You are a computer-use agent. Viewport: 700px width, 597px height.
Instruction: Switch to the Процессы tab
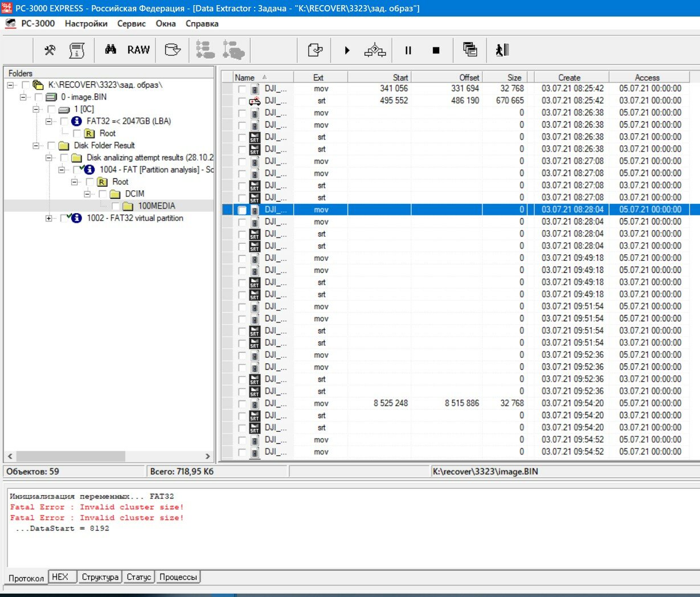point(178,577)
